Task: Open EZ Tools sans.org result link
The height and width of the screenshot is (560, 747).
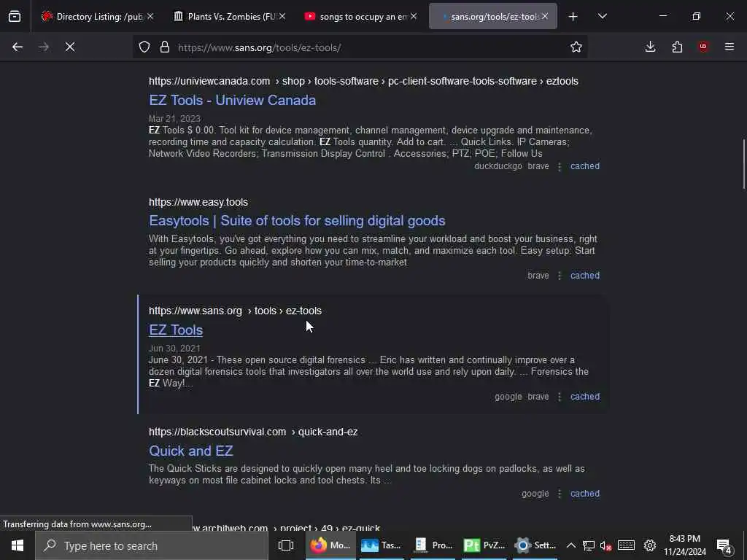Action: (176, 330)
